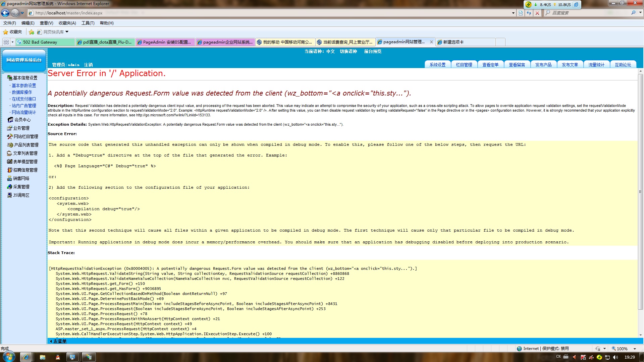The height and width of the screenshot is (362, 644).
Task: Expand the address bar history dropdown
Action: tap(513, 13)
